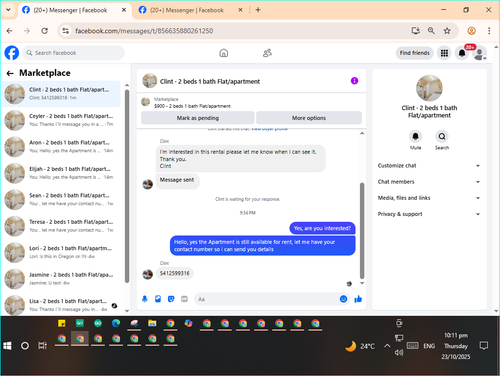This screenshot has height=376, width=500.
Task: Choose a GIF icon in composer
Action: pyautogui.click(x=184, y=299)
